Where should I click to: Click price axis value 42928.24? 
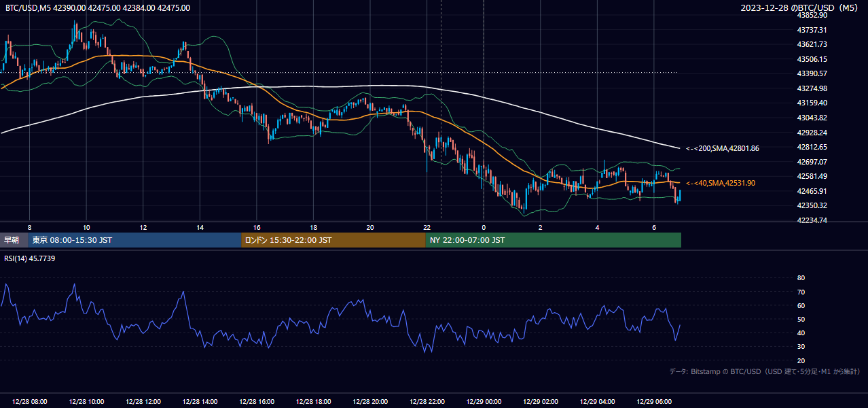pyautogui.click(x=812, y=133)
